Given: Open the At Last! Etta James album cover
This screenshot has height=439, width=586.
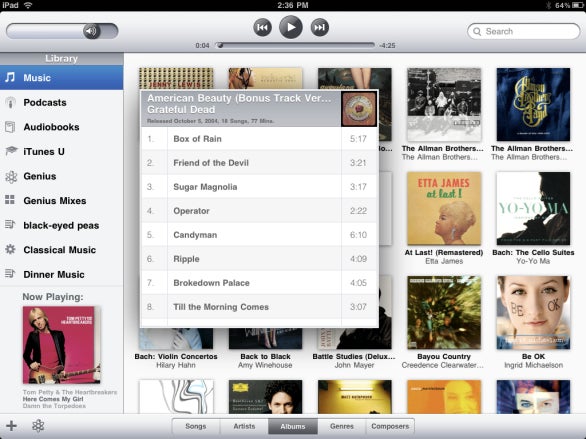Looking at the screenshot, I should tap(444, 208).
